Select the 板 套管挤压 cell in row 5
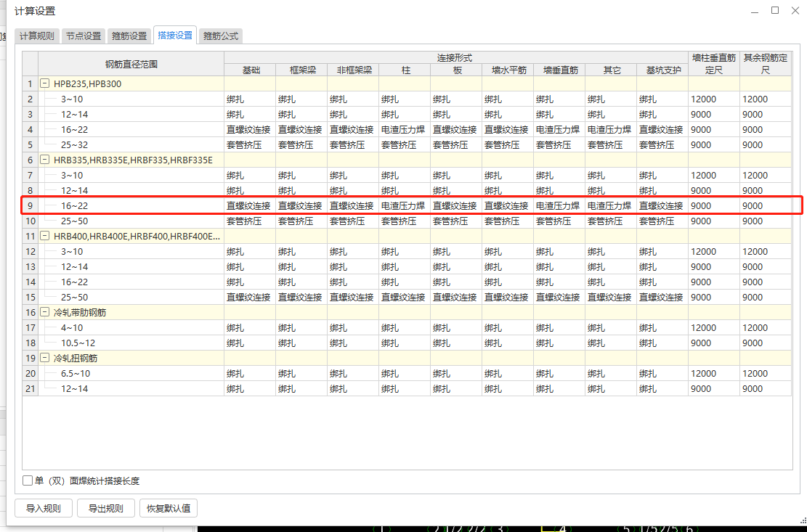Viewport: 807px width, 532px height. 456,145
